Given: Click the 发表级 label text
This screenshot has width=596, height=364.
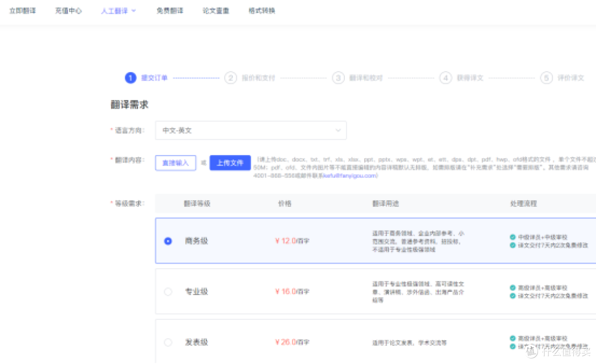Looking at the screenshot, I should 196,342.
